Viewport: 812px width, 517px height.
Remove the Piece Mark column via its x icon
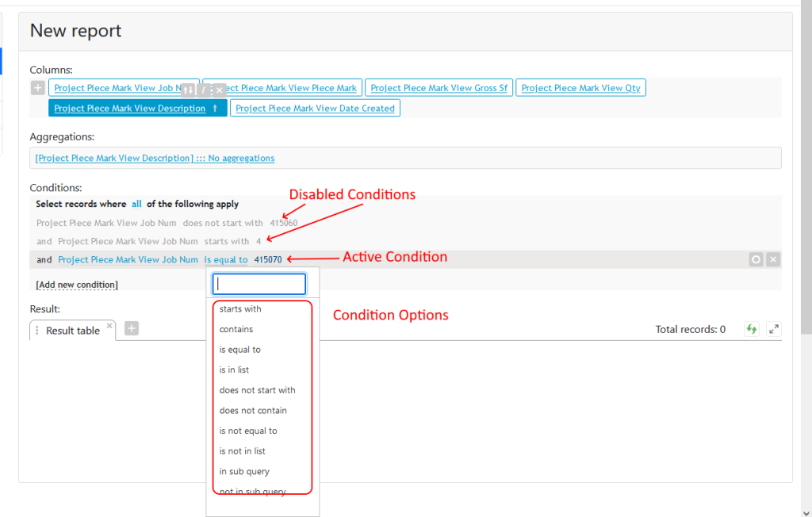pyautogui.click(x=218, y=90)
